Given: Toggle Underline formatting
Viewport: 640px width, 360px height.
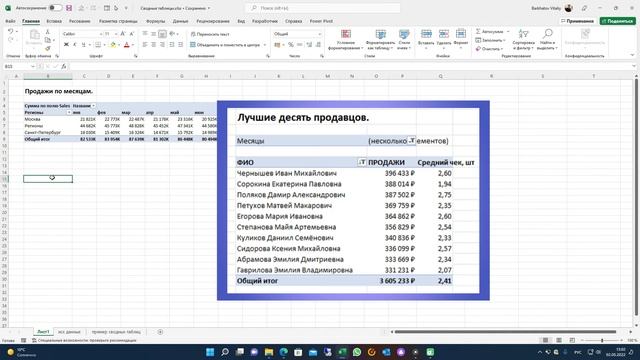Looking at the screenshot, I should click(x=83, y=44).
